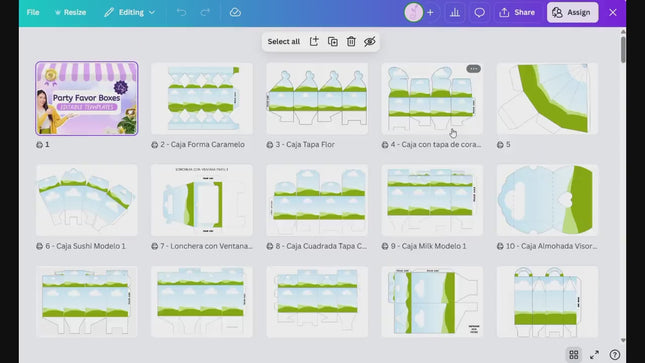Click title '7 - Lonchera con Ventana...'
Screen dimensions: 645x363
[x=206, y=246]
